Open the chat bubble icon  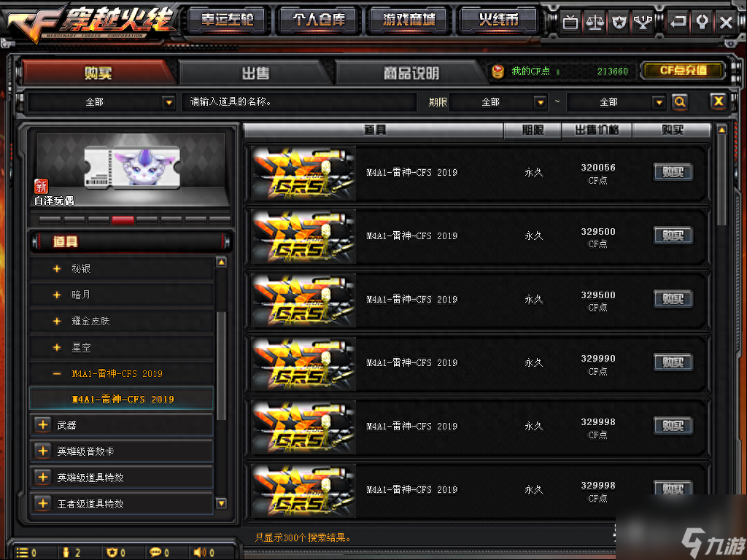pyautogui.click(x=155, y=553)
